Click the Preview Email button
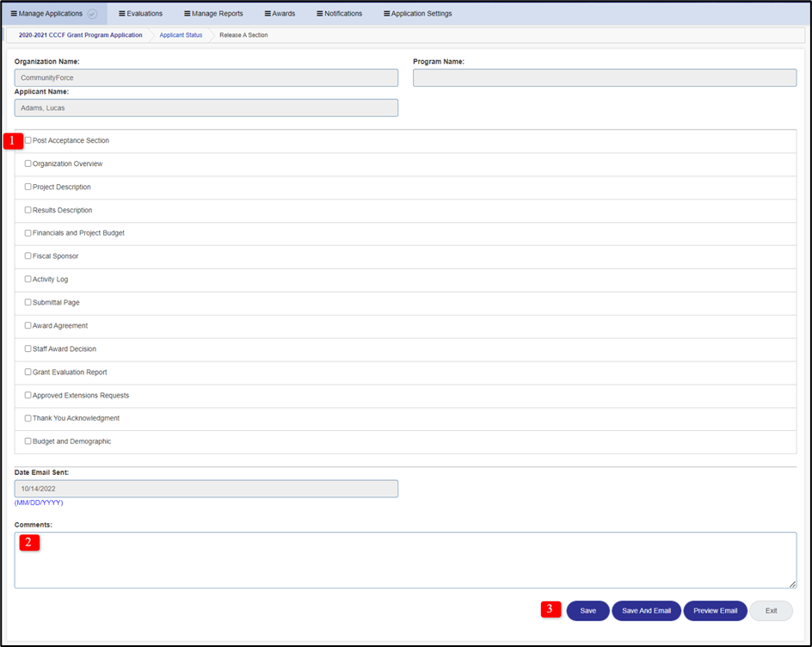 pos(715,610)
